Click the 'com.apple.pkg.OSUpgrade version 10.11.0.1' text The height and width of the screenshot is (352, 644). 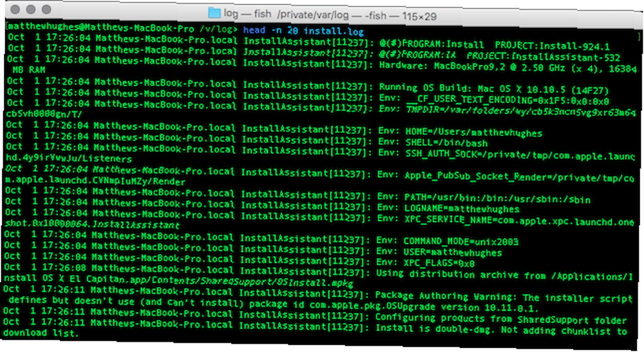click(424, 307)
